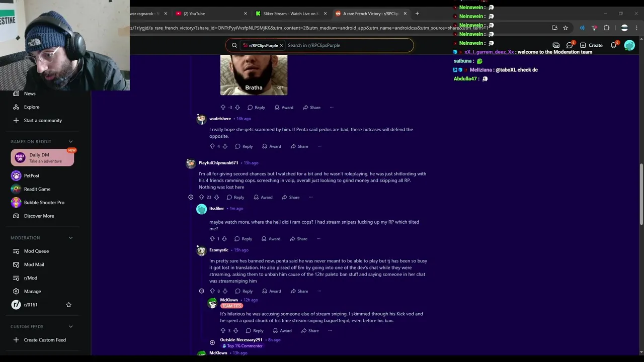Toggle favorite star for r/0161
This screenshot has width=644, height=362.
[69, 305]
